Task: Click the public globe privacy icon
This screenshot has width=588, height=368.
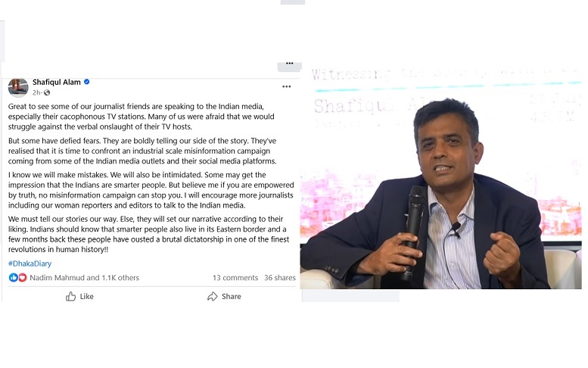Action: (47, 92)
